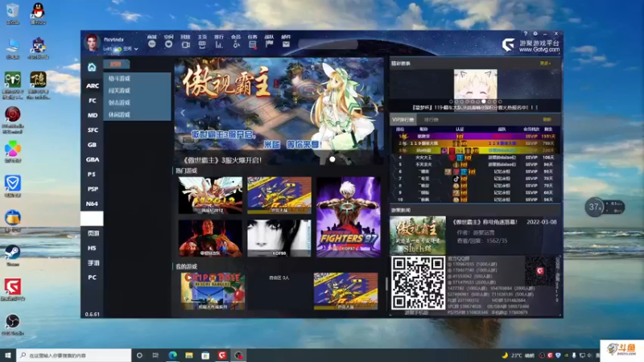Select rank 1 purple row in VIP ranking
This screenshot has height=362, width=644.
coord(475,136)
